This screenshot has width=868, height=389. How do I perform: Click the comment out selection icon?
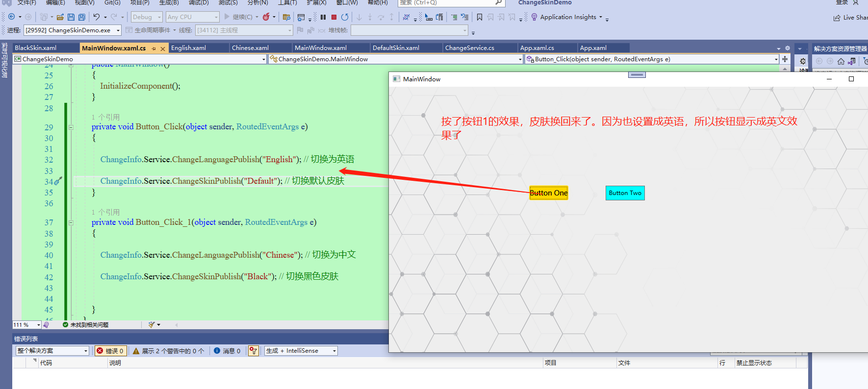(454, 17)
